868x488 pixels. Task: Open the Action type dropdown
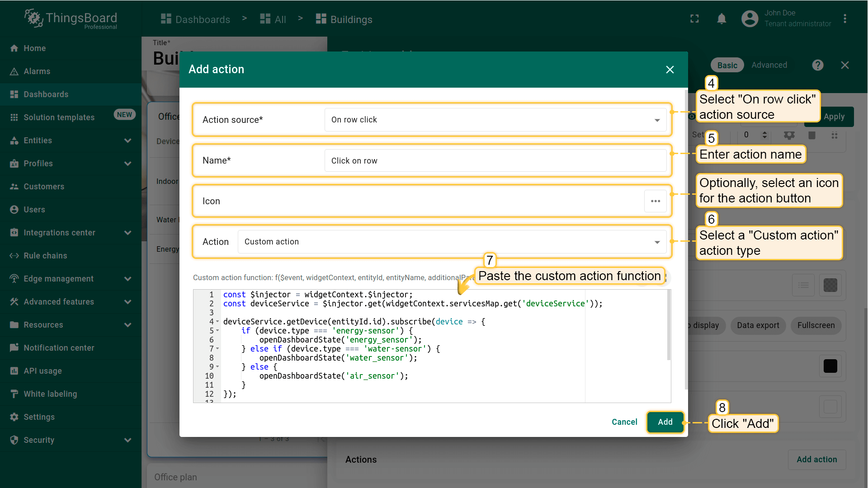pos(452,242)
